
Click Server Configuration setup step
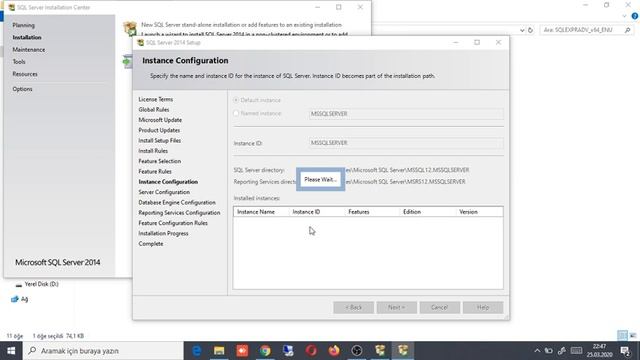[164, 192]
